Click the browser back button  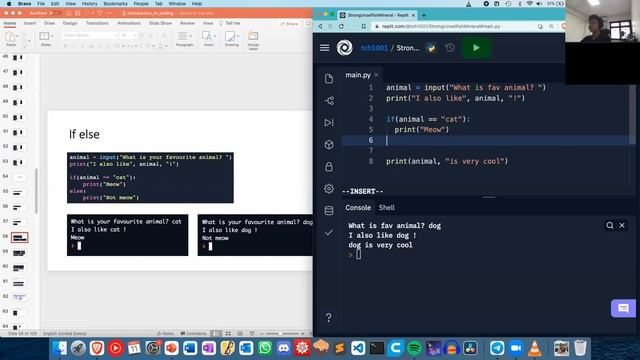(320, 26)
